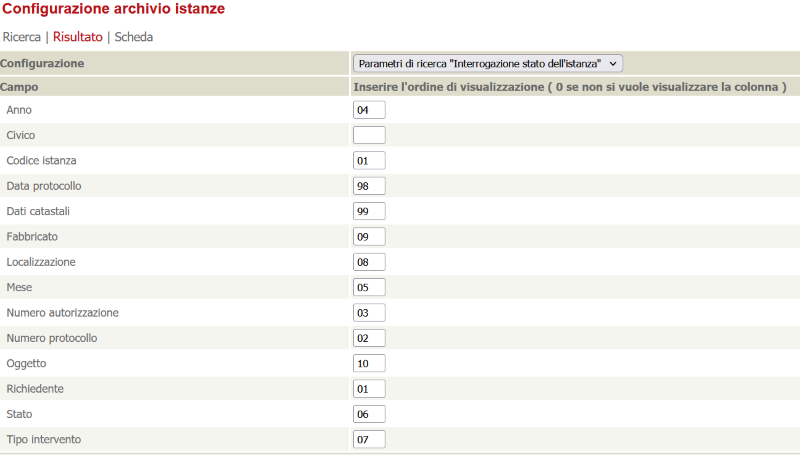Edit the Numero protocollo order input
800x457 pixels.
tap(369, 338)
